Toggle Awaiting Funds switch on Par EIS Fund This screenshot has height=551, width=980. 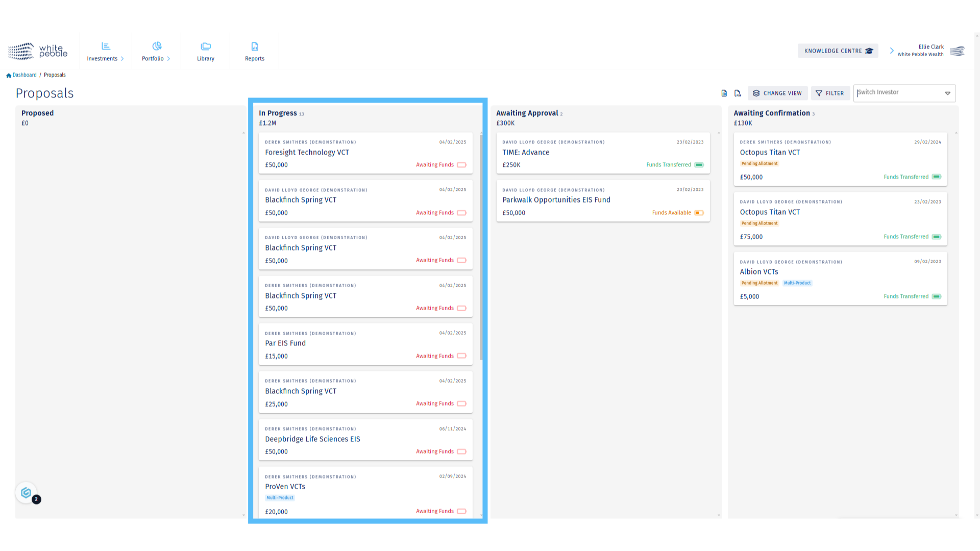[x=461, y=355]
